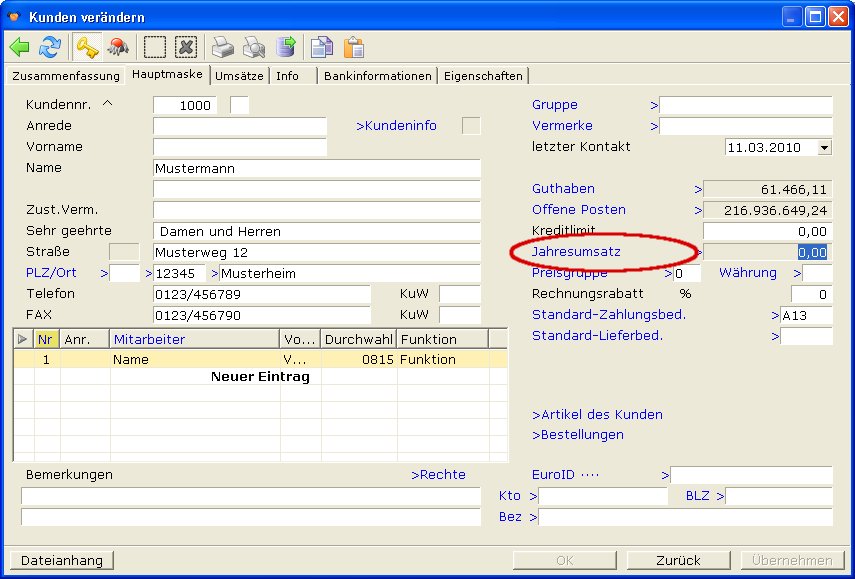Open the Bankinformationen tab
The width and height of the screenshot is (855, 579).
click(x=378, y=75)
